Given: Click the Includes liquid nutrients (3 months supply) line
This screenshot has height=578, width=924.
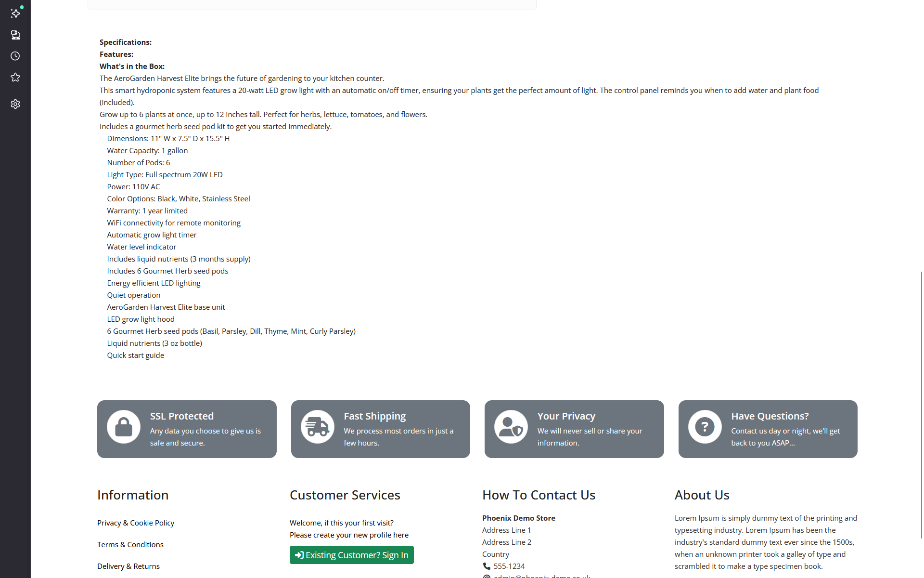Looking at the screenshot, I should coord(179,259).
